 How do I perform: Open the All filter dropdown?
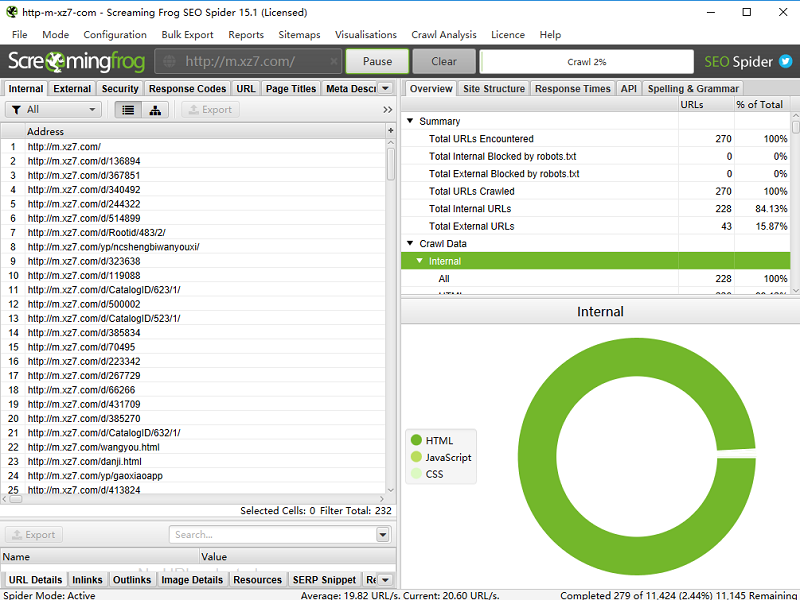53,110
